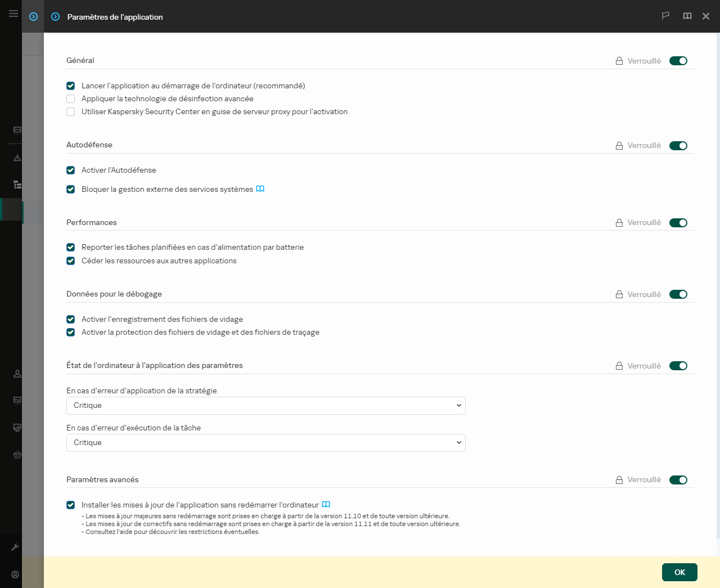This screenshot has height=588, width=720.
Task: Enable Appliquer la technologie de désinfection avancée
Action: pos(70,98)
